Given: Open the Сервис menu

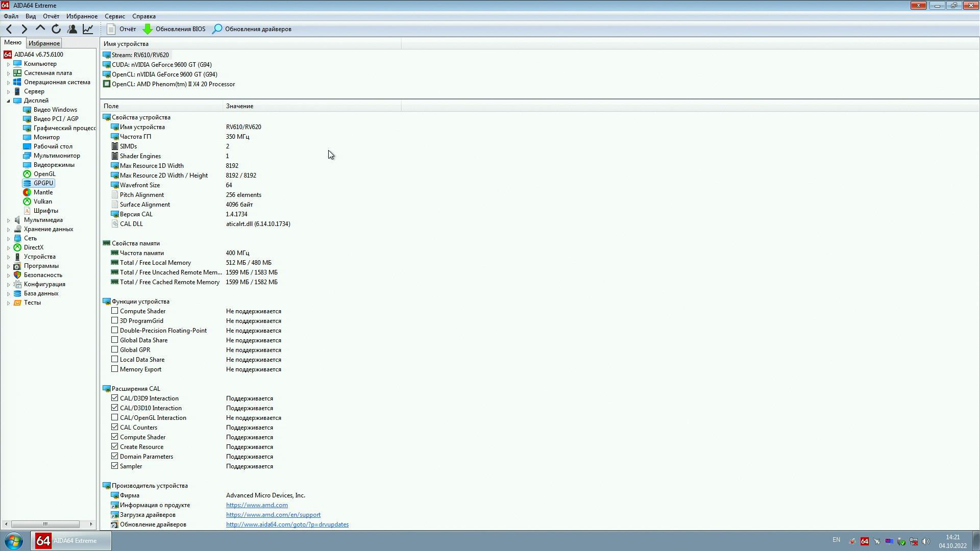Looking at the screenshot, I should 114,16.
